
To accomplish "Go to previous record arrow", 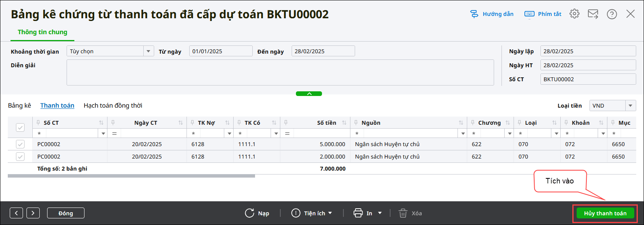I will 16,213.
